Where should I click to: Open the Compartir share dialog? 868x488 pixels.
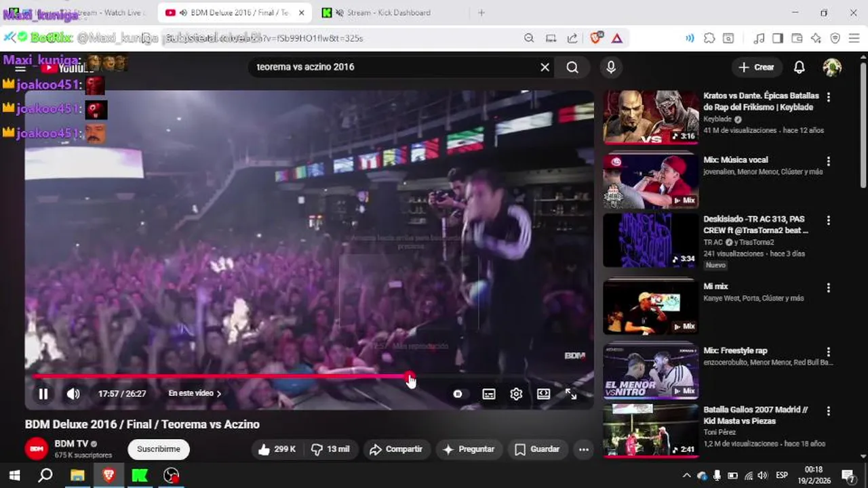396,449
